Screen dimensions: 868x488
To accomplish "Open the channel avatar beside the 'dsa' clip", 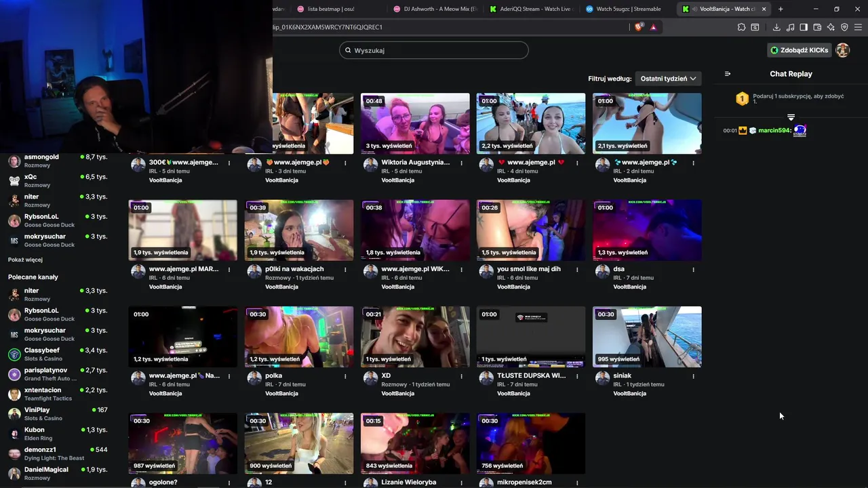I will pyautogui.click(x=603, y=272).
